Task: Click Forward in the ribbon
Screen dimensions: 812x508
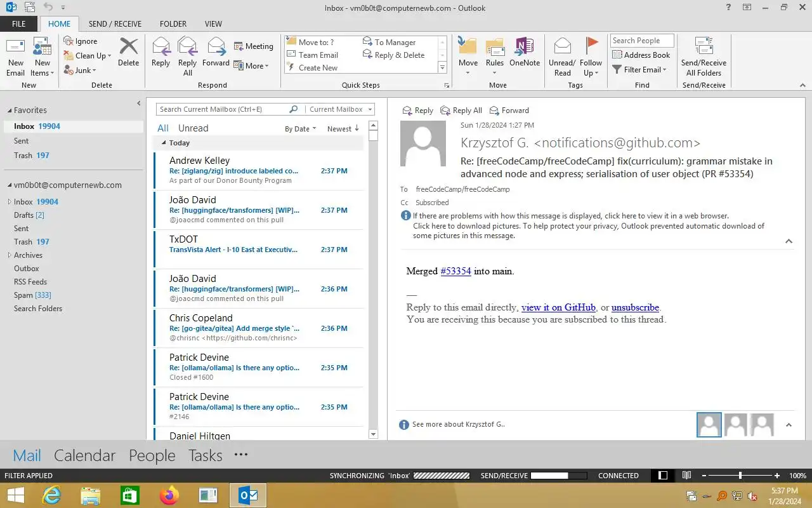Action: [216, 52]
